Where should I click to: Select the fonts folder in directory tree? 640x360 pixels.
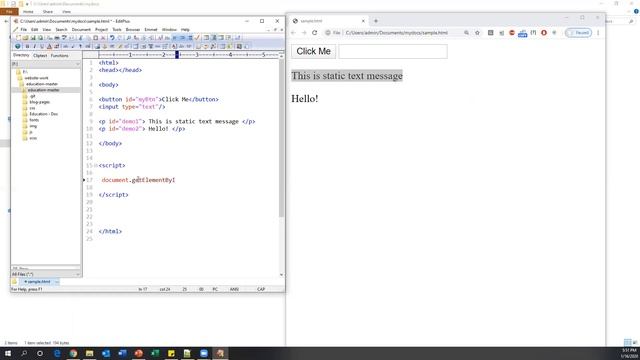click(34, 120)
